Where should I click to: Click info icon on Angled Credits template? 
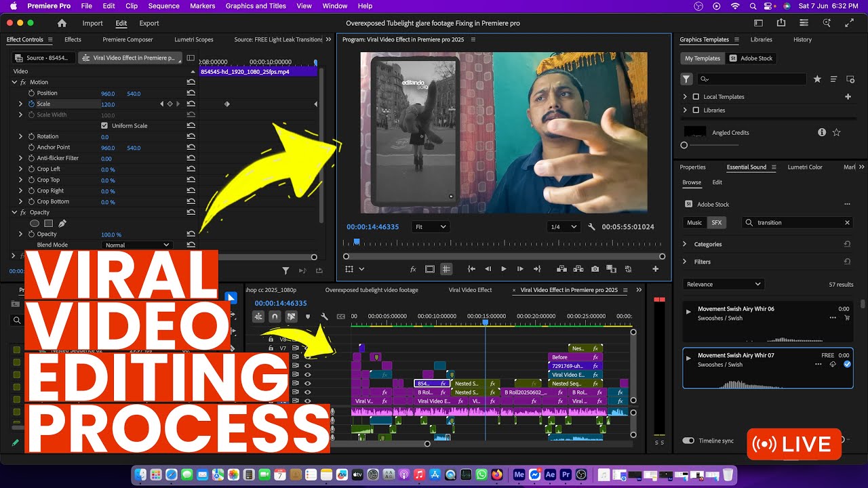(822, 133)
